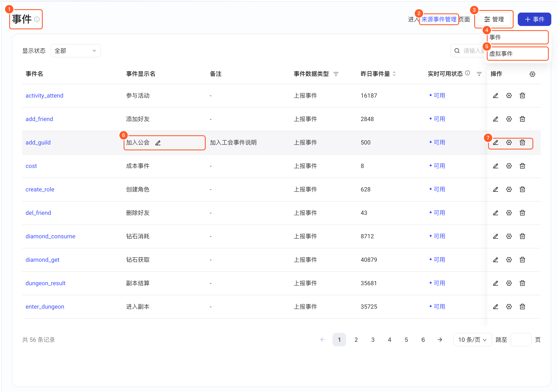Select page 4 in pagination
This screenshot has height=392, width=558.
389,340
